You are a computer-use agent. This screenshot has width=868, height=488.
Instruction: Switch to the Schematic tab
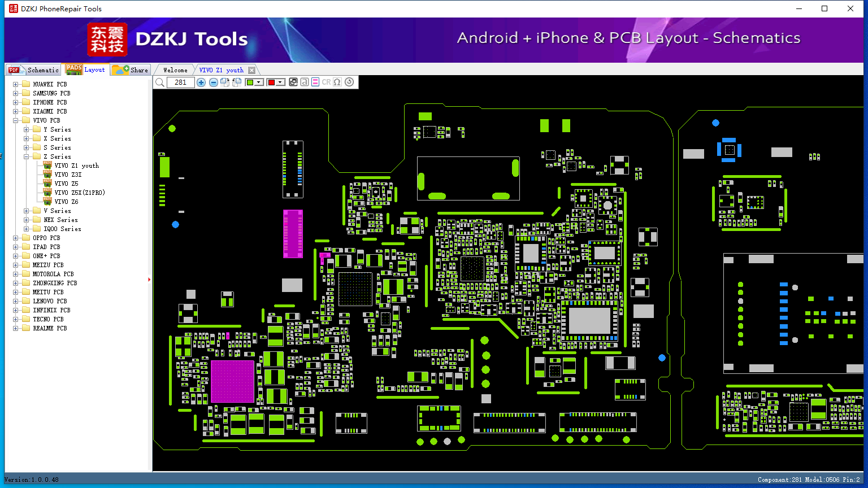pos(33,70)
